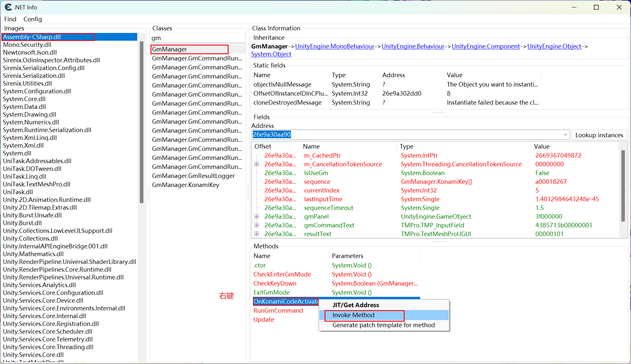Expand the gmCommandText field node
631x364 pixels.
point(257,225)
